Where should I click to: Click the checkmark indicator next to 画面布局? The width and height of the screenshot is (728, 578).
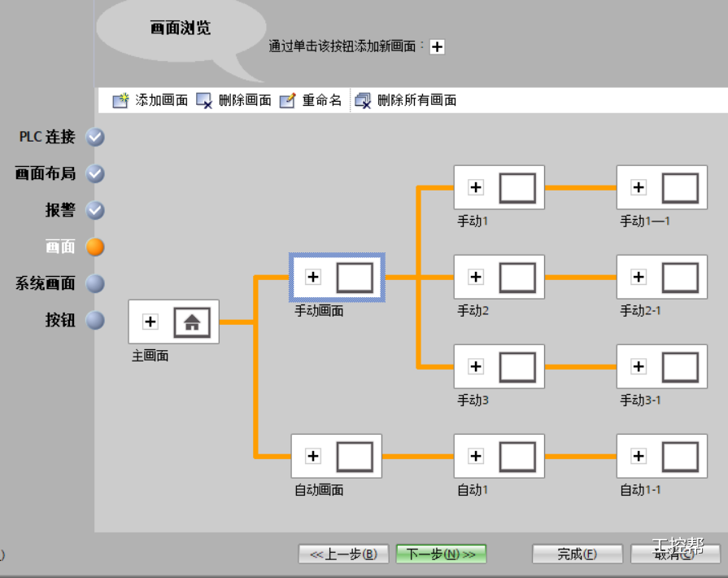(95, 173)
